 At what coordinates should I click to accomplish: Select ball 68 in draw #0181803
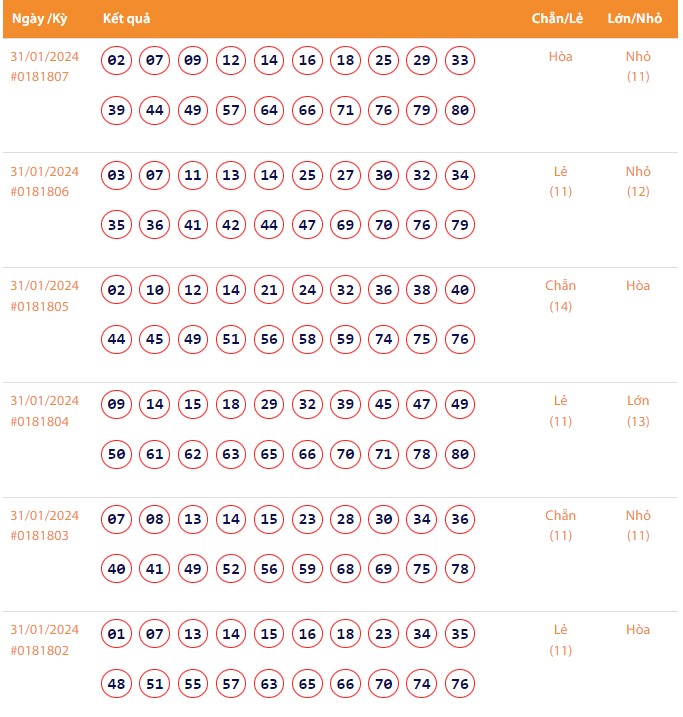point(345,569)
